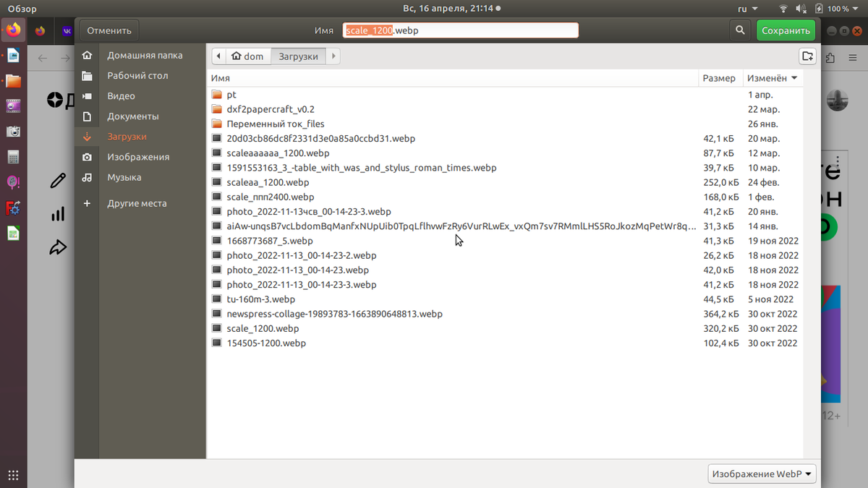Click the 5 ноя 2022 date cell

pyautogui.click(x=770, y=299)
